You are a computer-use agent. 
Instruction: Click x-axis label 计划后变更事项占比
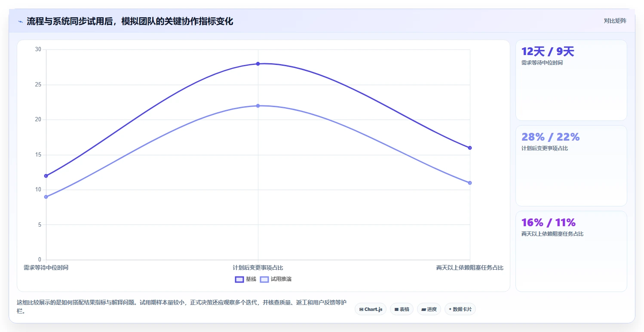click(258, 267)
